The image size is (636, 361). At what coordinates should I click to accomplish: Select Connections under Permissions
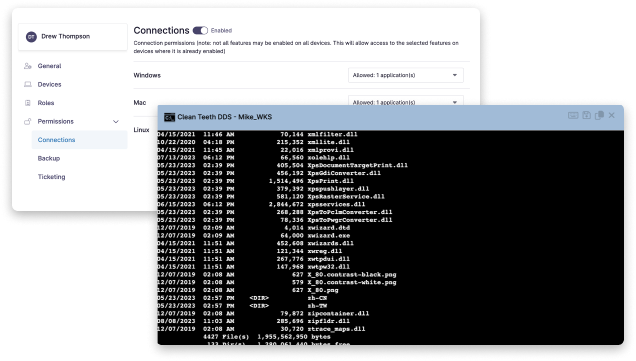pos(79,140)
